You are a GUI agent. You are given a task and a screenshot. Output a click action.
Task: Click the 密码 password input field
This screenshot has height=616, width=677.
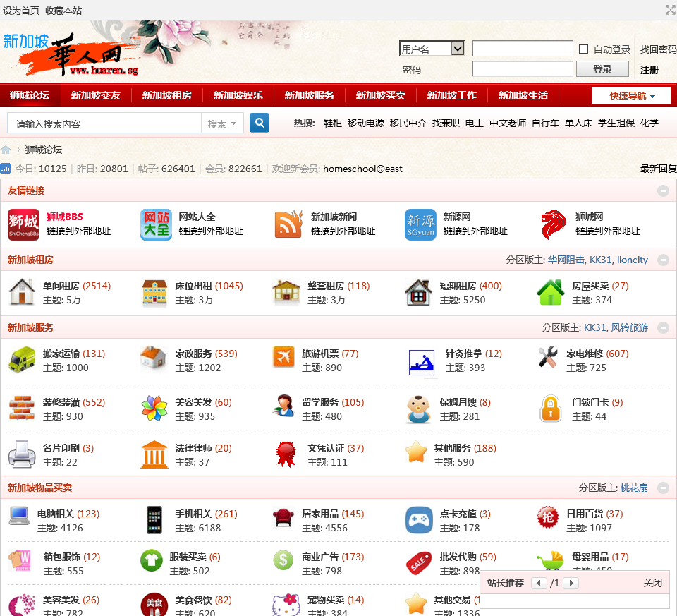(x=523, y=68)
